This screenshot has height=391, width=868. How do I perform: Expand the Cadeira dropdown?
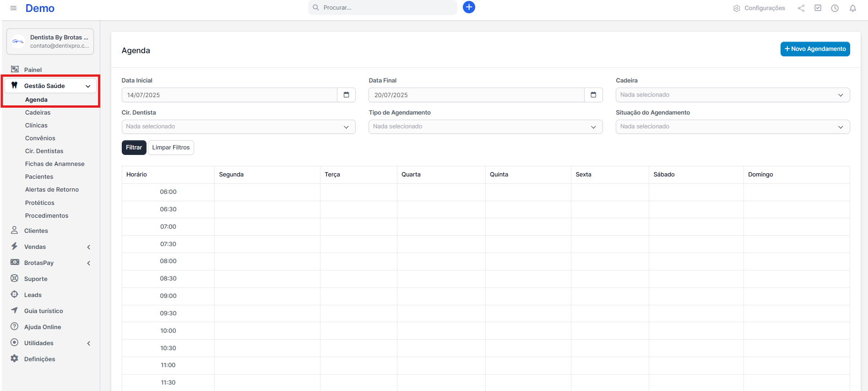(732, 95)
